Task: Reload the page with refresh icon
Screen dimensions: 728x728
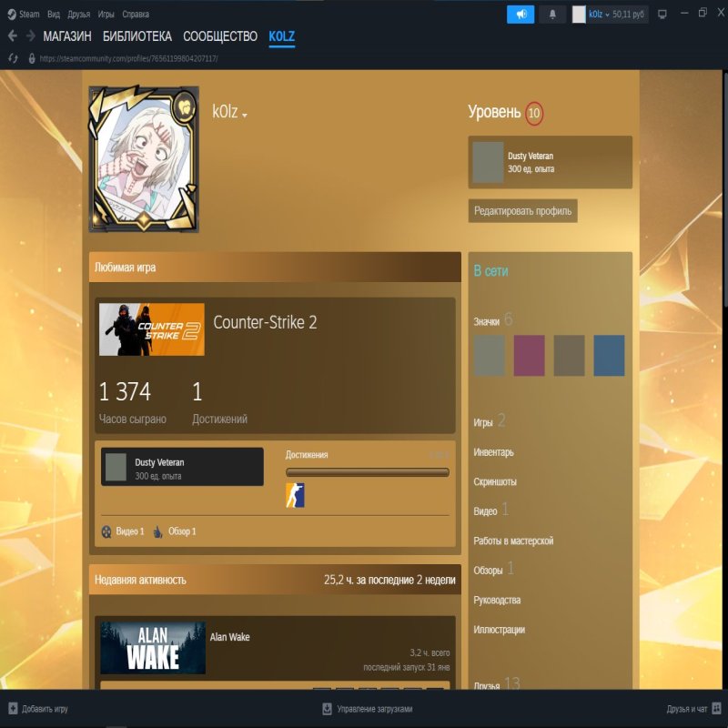Action: 13,58
